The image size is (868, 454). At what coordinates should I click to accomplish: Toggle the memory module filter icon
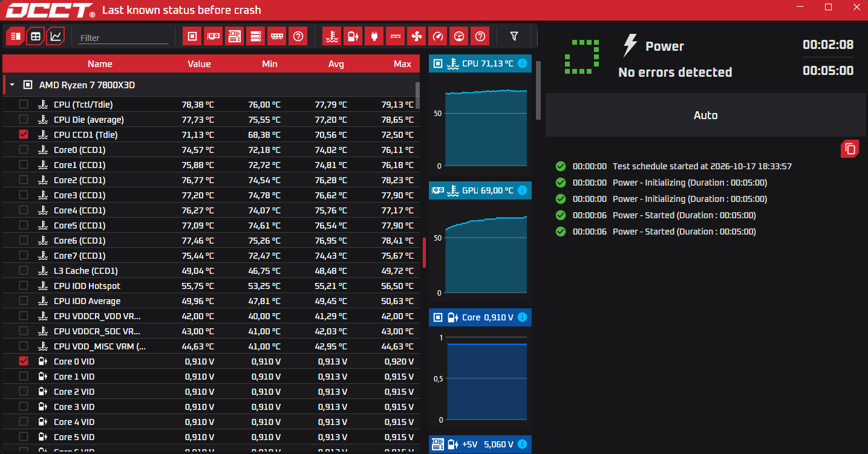(x=277, y=36)
